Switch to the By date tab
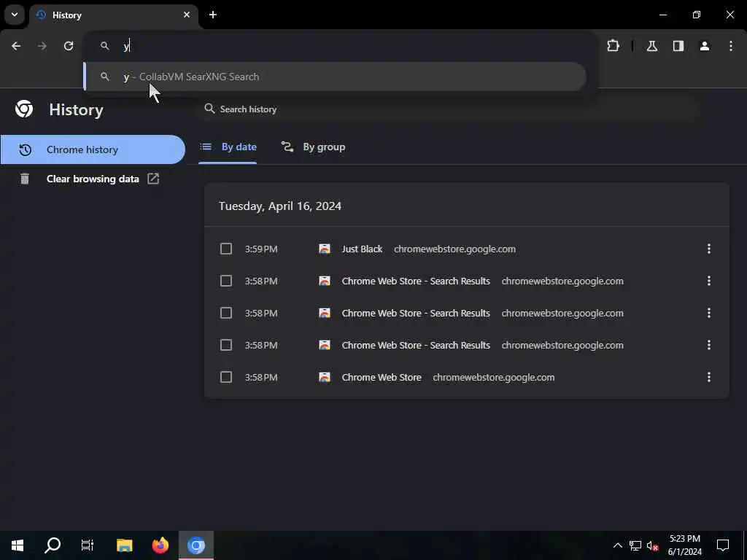 pyautogui.click(x=228, y=147)
